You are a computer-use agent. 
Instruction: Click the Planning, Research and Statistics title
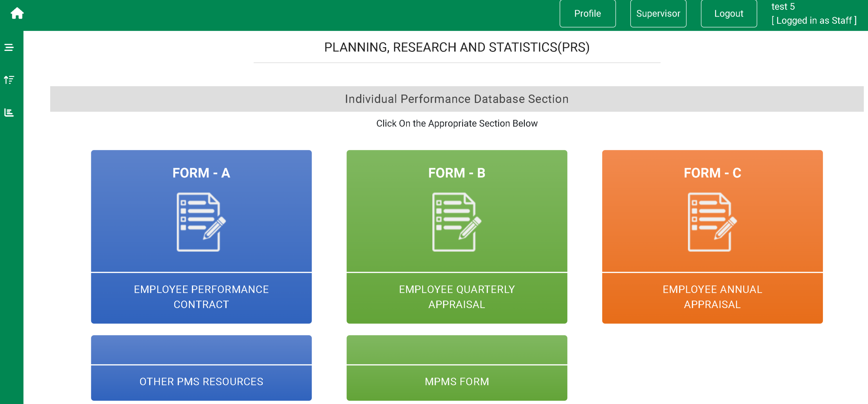[x=456, y=47]
